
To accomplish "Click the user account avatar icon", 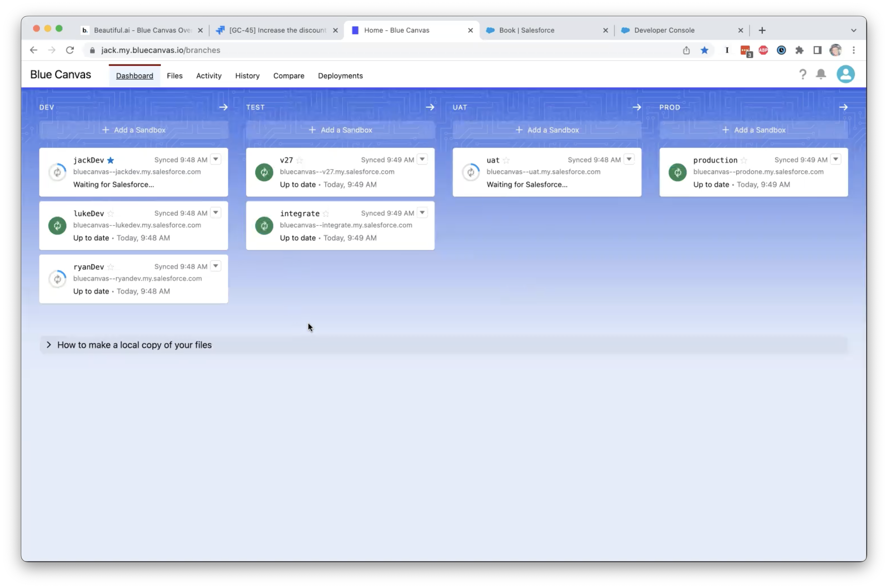I will (845, 74).
